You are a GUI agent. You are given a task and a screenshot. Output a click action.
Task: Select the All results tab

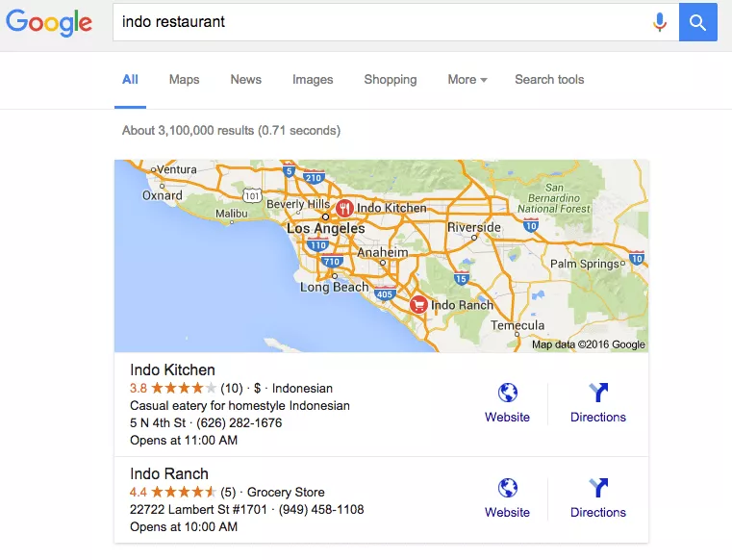click(x=130, y=80)
